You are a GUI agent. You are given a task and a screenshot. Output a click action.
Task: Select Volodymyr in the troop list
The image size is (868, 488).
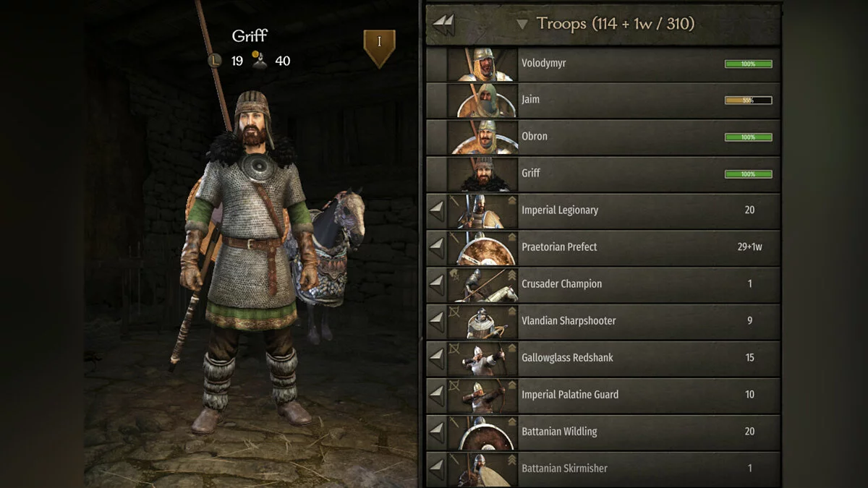click(x=603, y=64)
